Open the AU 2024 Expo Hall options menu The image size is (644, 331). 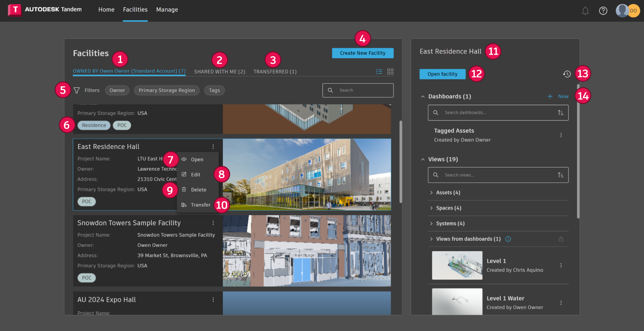[213, 300]
